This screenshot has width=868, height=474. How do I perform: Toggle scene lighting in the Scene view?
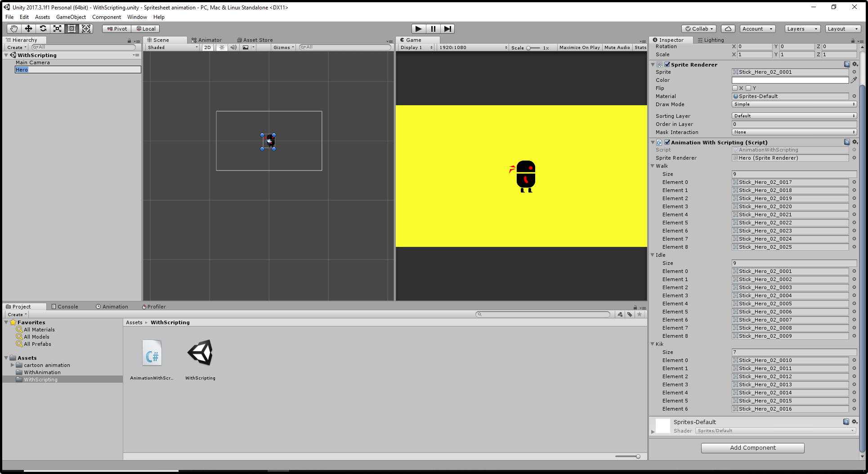click(x=222, y=47)
